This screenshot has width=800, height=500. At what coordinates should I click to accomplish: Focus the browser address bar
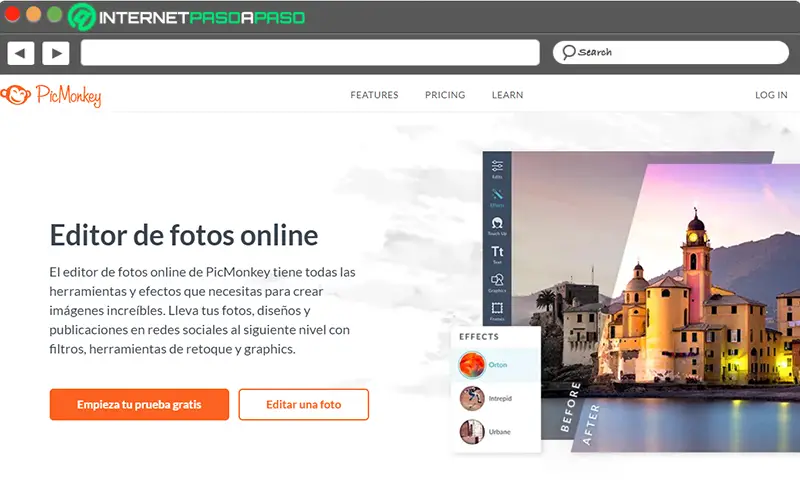310,53
